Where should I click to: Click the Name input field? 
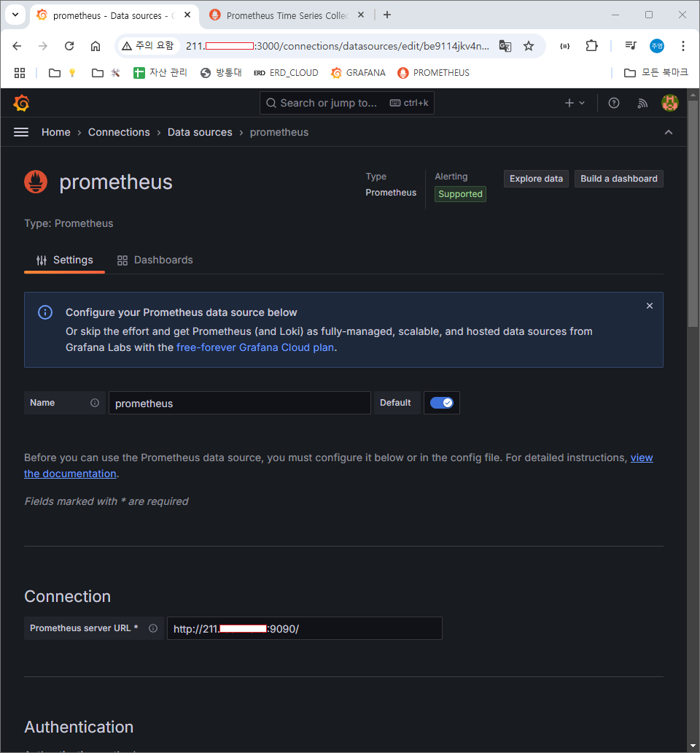point(239,403)
